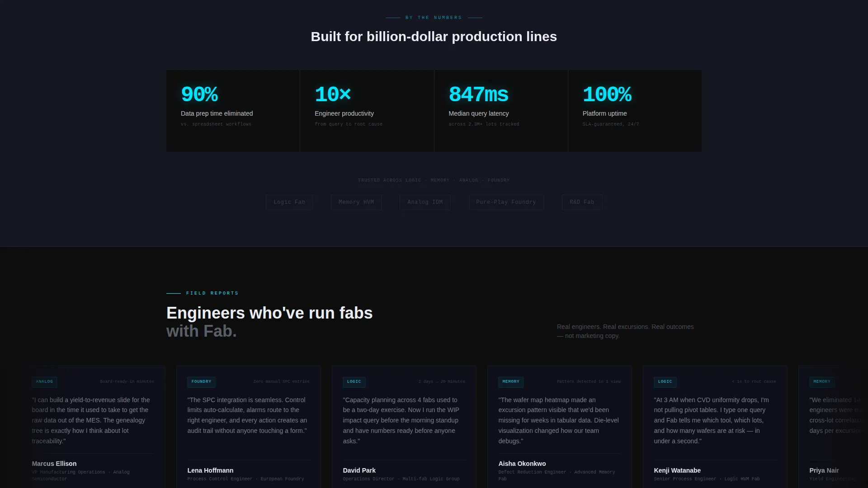The height and width of the screenshot is (488, 868).
Task: Click the 'FIELD REPORTS' section label
Action: [212, 293]
